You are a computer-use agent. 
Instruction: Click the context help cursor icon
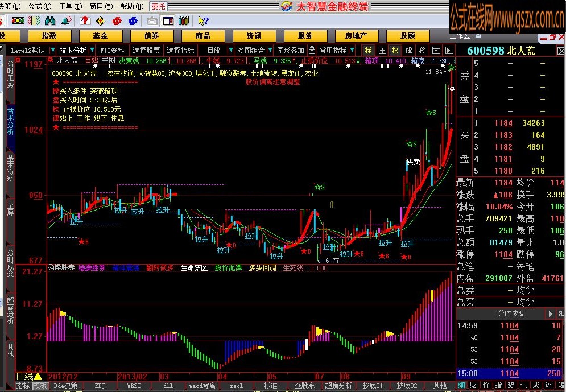tap(203, 21)
